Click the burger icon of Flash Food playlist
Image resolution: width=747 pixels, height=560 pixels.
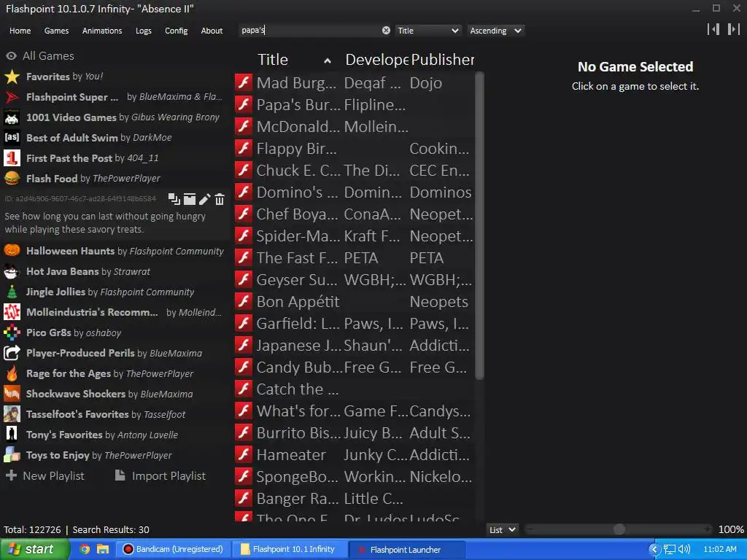[12, 179]
